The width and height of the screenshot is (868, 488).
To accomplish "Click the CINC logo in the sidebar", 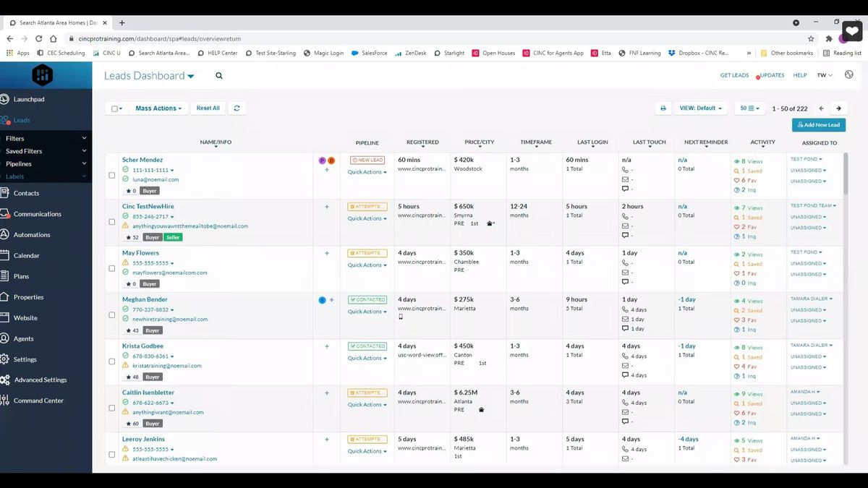I will (x=41, y=74).
